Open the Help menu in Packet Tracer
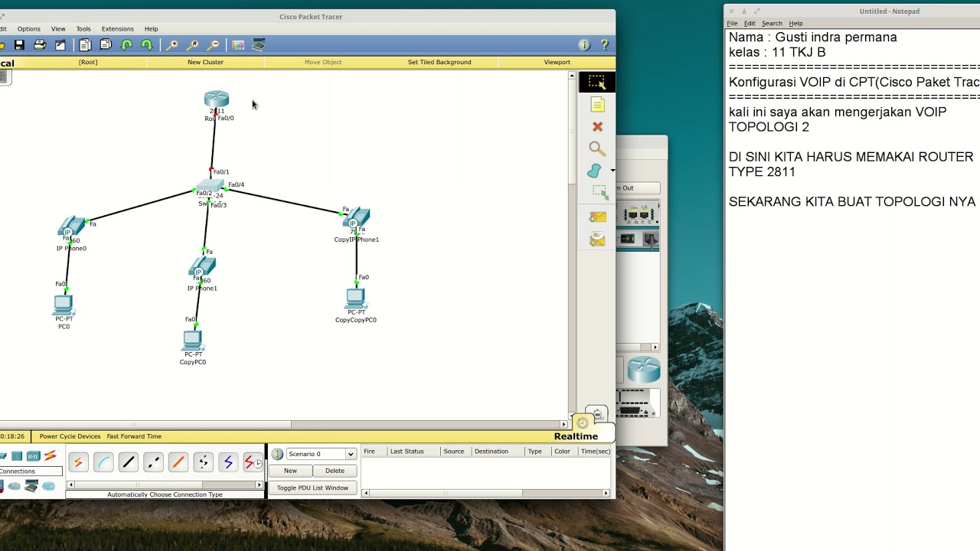This screenshot has height=551, width=980. [152, 29]
